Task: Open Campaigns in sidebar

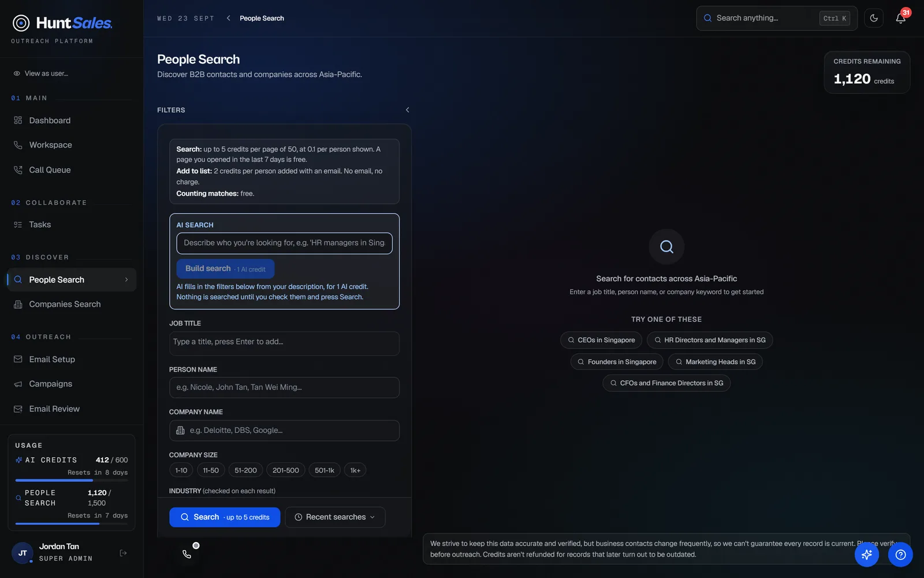Action: tap(72, 384)
